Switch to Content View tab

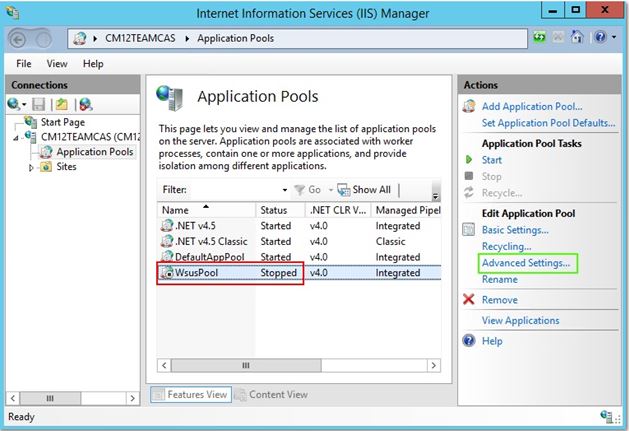[271, 395]
